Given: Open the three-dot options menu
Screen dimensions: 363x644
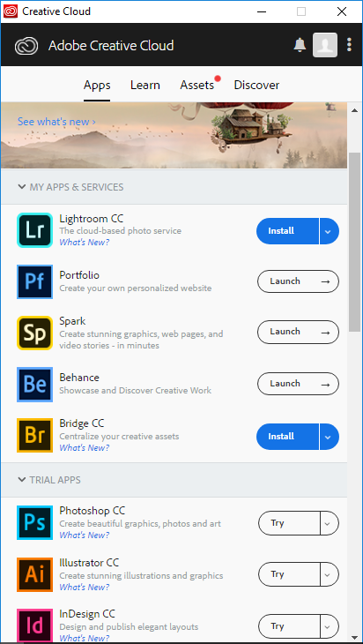Looking at the screenshot, I should [349, 45].
